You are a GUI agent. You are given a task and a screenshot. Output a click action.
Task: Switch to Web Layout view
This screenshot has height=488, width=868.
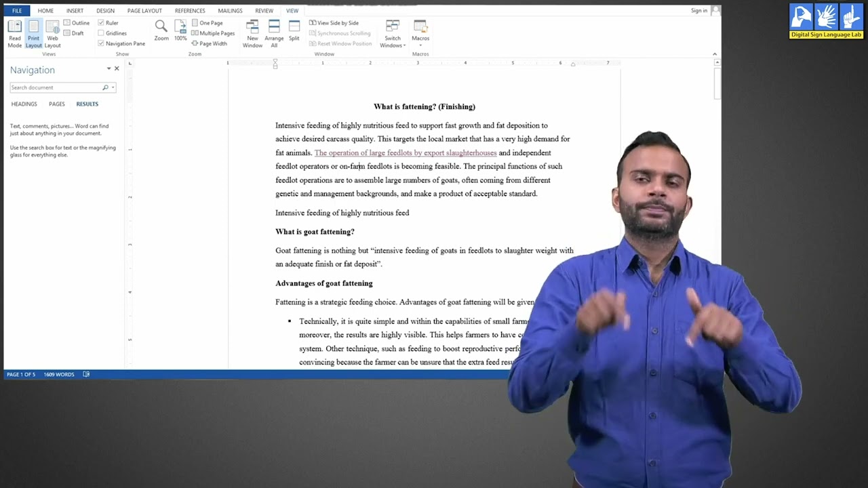(52, 33)
